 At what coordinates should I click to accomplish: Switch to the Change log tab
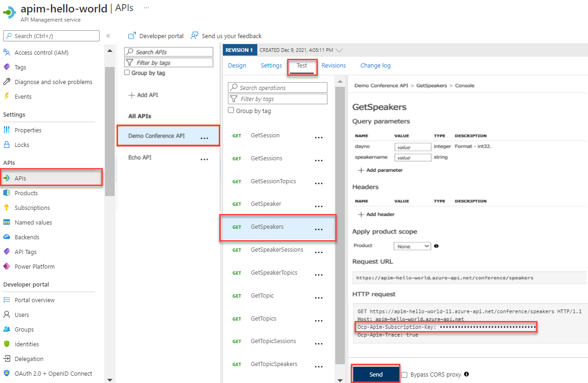376,66
